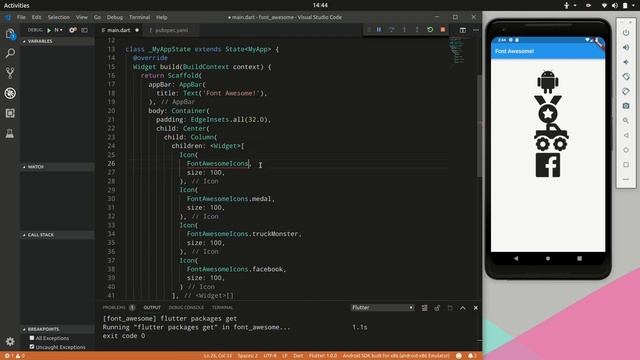Screen dimensions: 640x360
Task: Open the Debug view in the activity bar
Action: click(x=10, y=93)
